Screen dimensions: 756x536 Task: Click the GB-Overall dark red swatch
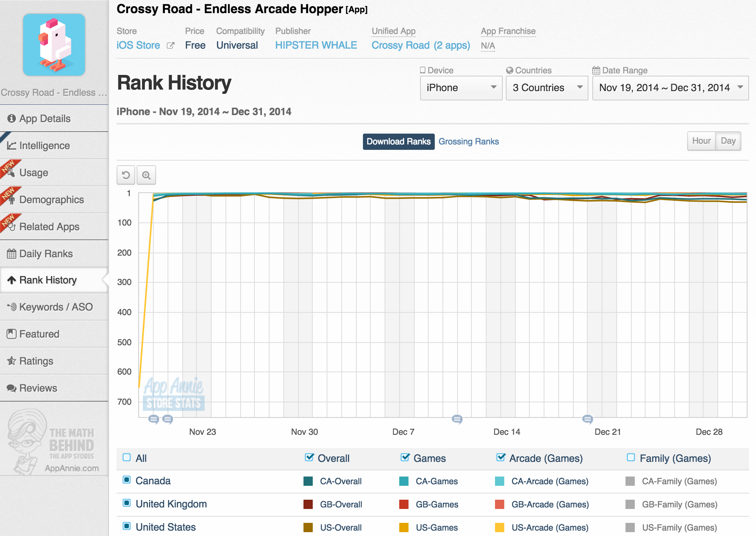[308, 504]
